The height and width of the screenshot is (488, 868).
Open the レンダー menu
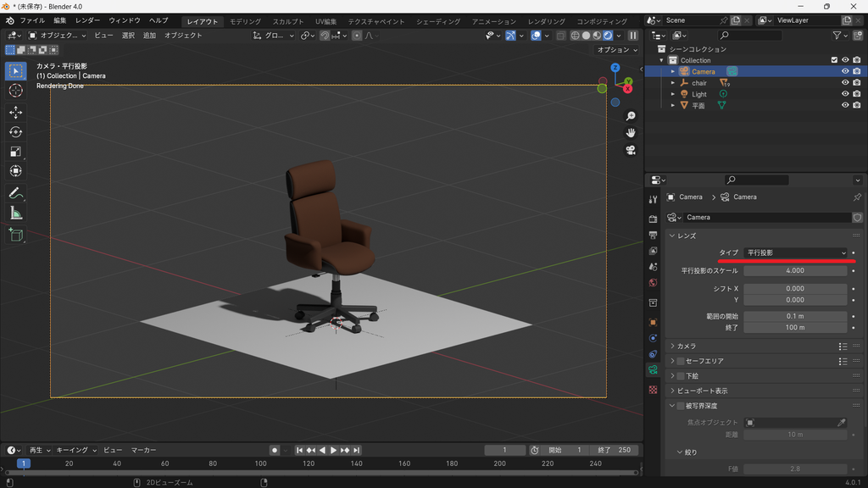(x=87, y=20)
